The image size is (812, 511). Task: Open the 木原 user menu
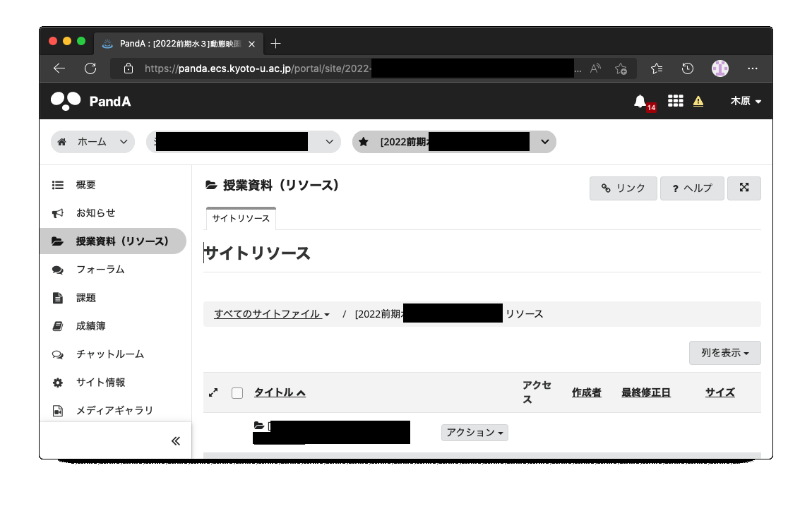click(x=746, y=101)
